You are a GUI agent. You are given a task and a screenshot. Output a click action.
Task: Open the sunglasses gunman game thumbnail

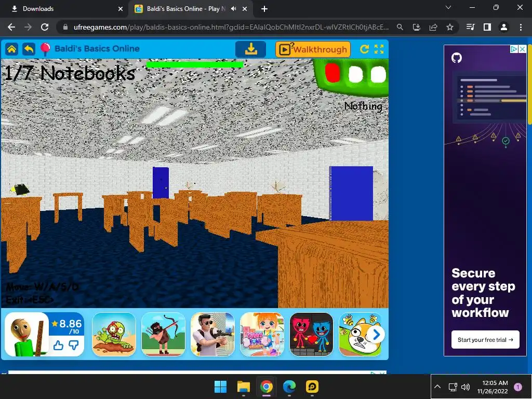click(212, 334)
